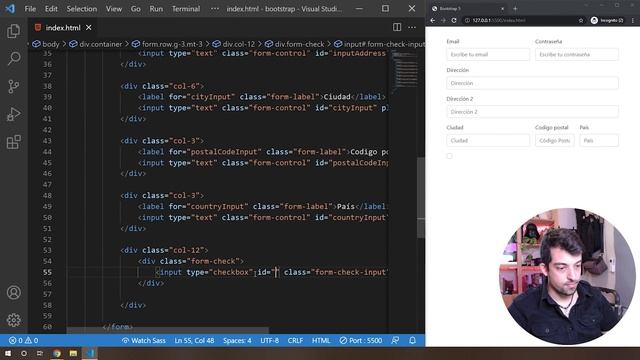Image resolution: width=640 pixels, height=360 pixels.
Task: Click the input#form-check-input breadcrumb
Action: point(379,44)
